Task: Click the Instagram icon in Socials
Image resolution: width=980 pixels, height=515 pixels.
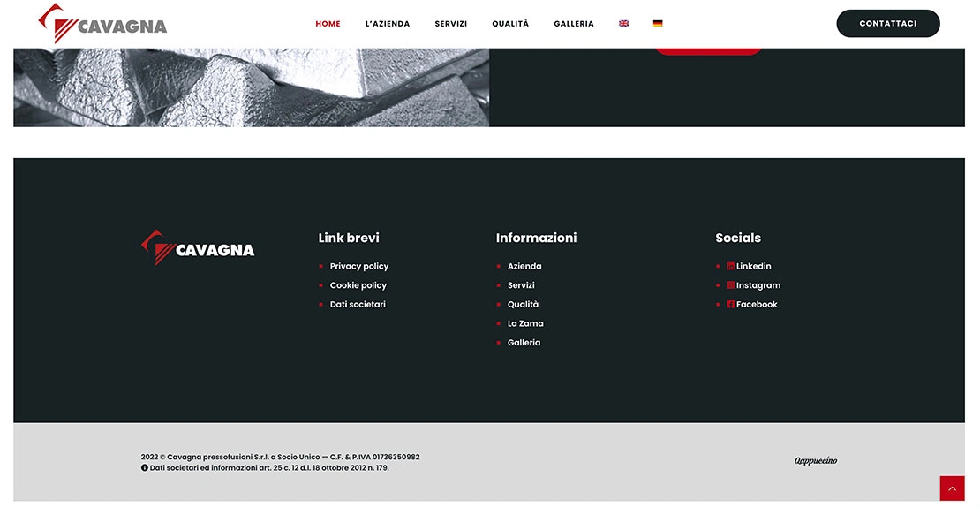Action: tap(731, 285)
